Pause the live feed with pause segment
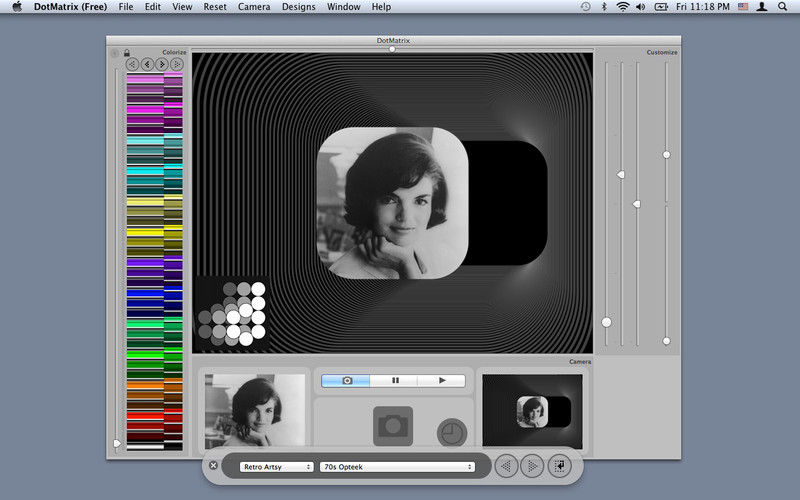The width and height of the screenshot is (800, 500). pos(394,381)
